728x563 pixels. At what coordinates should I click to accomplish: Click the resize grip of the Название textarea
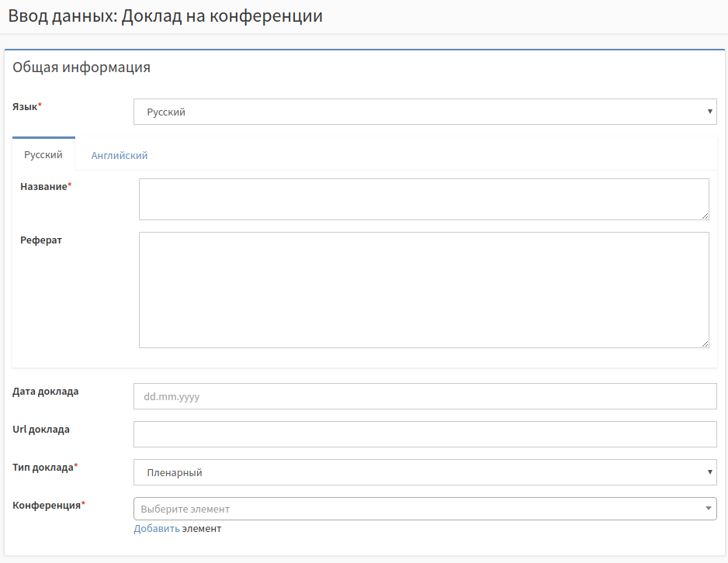(x=706, y=216)
